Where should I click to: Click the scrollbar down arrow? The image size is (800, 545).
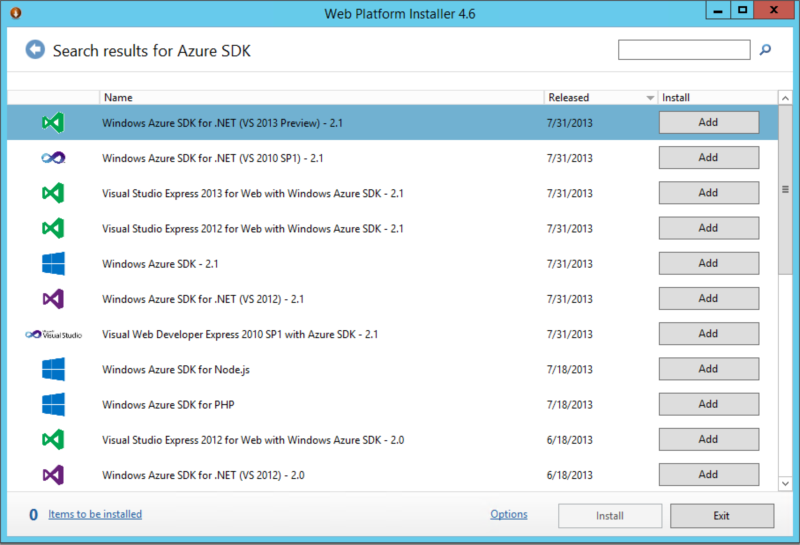coord(786,483)
